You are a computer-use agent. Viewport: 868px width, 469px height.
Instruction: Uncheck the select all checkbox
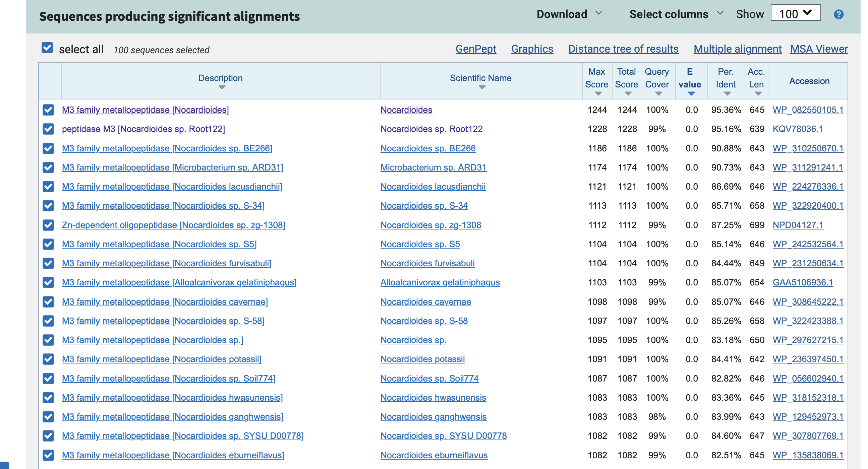(x=47, y=48)
